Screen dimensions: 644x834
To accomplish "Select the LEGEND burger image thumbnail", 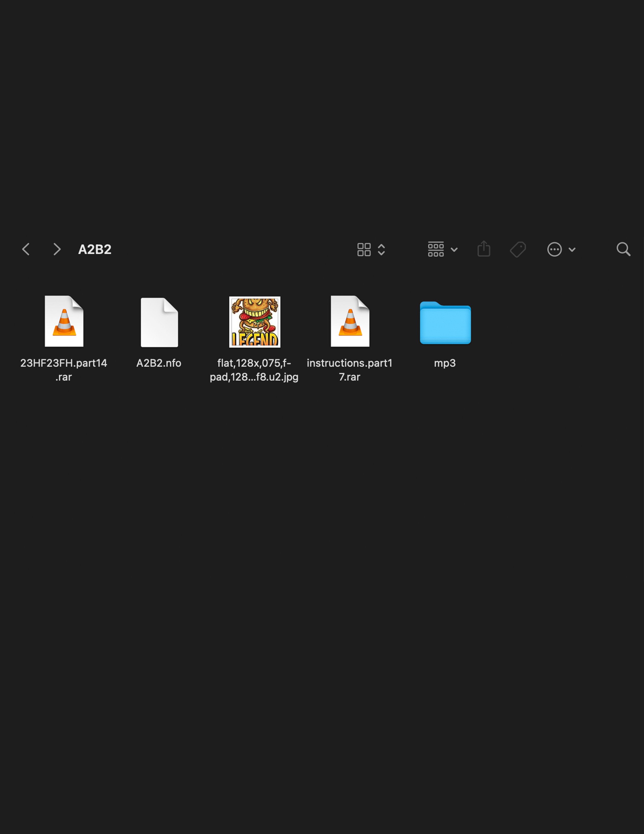I will pos(255,322).
